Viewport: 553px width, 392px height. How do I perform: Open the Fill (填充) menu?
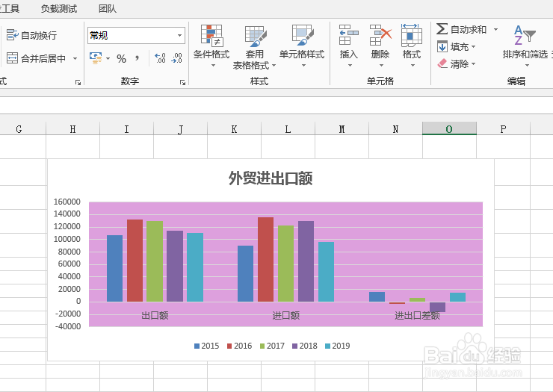click(457, 46)
